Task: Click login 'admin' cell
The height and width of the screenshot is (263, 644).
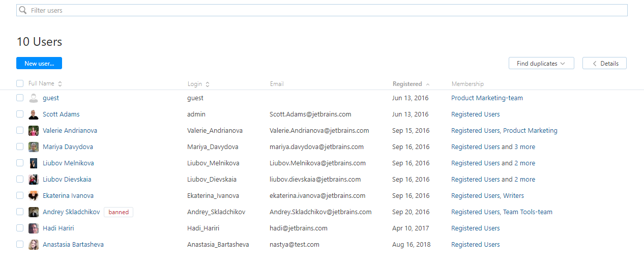Action: (x=196, y=114)
